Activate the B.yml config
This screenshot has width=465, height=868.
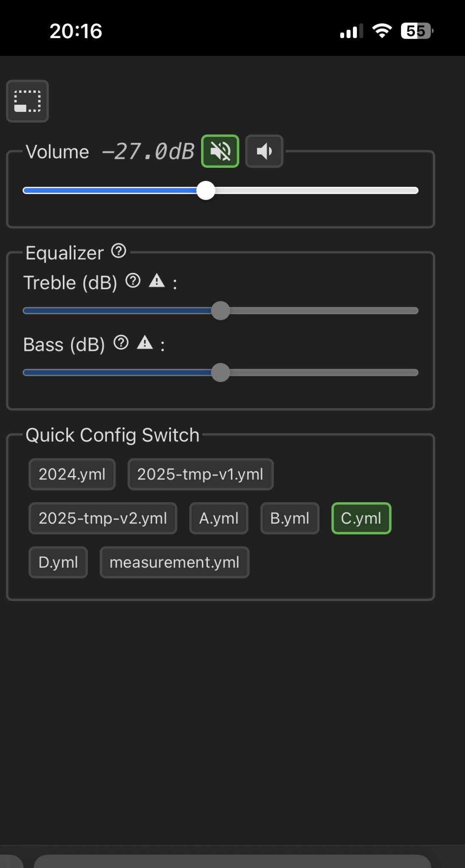[x=290, y=518]
